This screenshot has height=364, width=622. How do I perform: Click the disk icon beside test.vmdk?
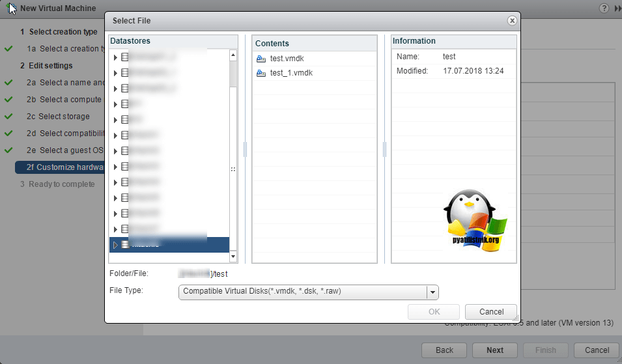(261, 59)
